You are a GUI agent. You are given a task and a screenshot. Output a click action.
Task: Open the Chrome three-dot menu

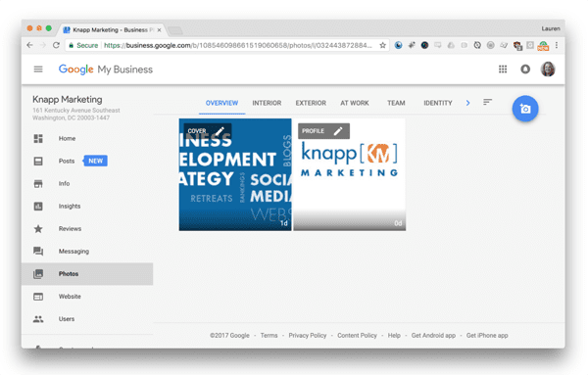click(557, 45)
